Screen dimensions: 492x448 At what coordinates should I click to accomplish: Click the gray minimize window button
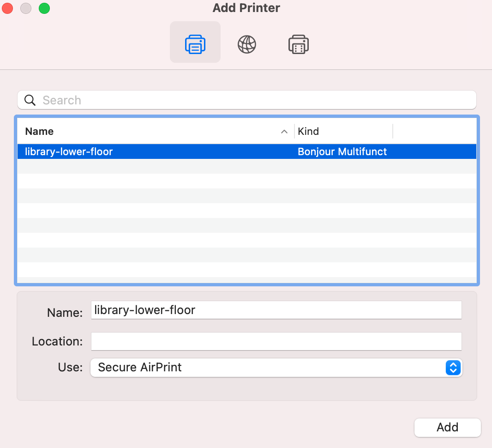click(26, 8)
